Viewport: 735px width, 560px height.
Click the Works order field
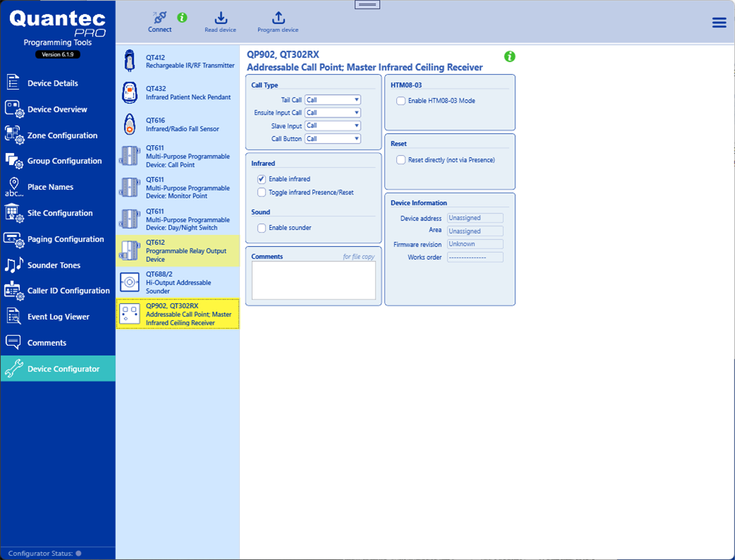tap(475, 258)
